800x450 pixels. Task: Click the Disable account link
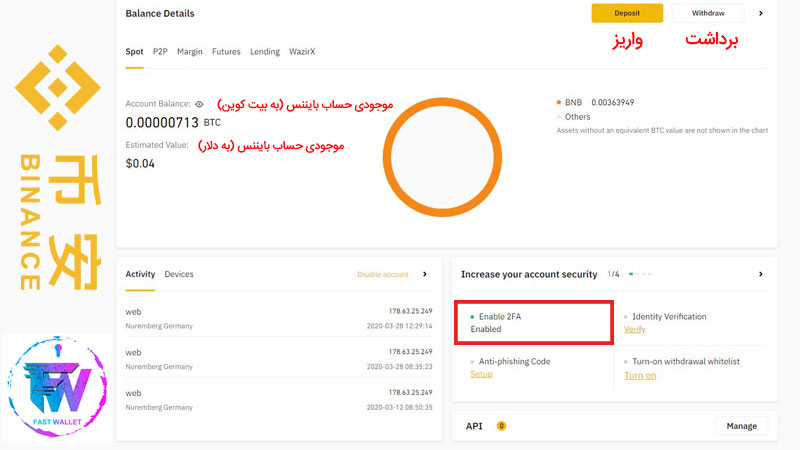coord(383,274)
